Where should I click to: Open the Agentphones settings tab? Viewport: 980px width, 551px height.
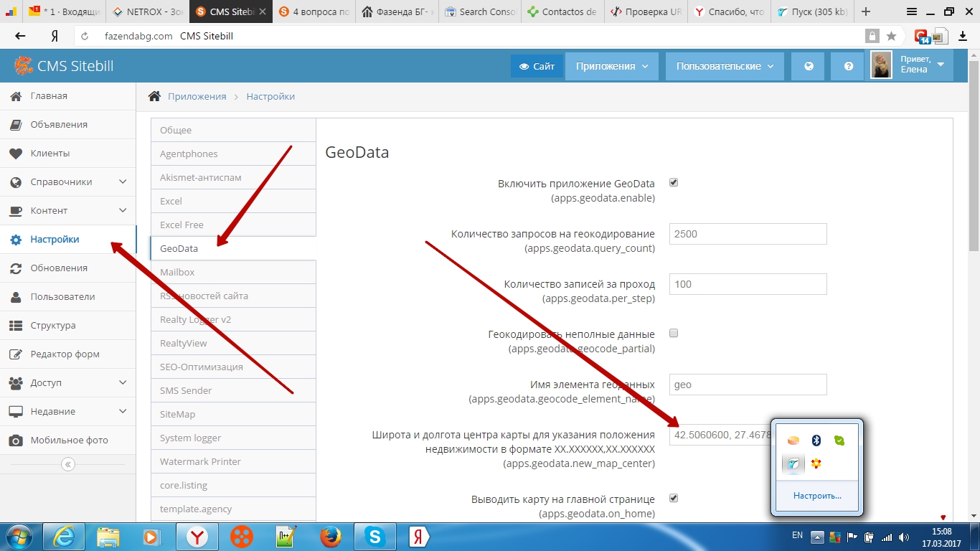click(x=233, y=154)
